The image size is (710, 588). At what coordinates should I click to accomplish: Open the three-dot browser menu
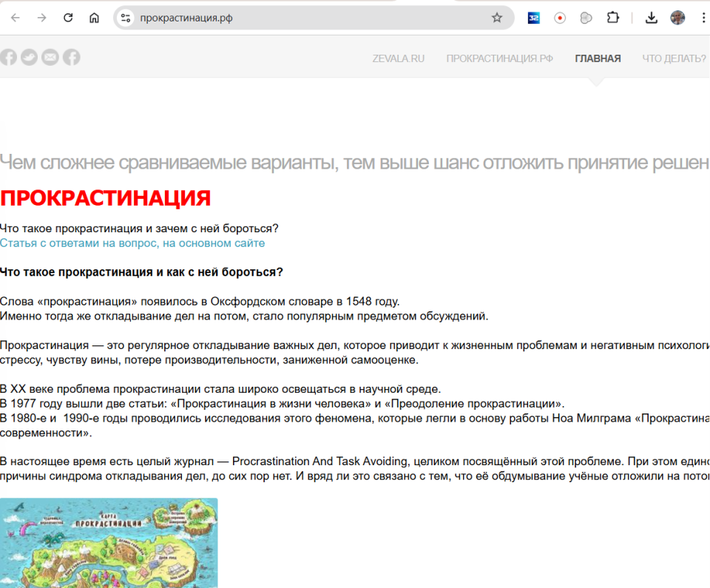[705, 17]
